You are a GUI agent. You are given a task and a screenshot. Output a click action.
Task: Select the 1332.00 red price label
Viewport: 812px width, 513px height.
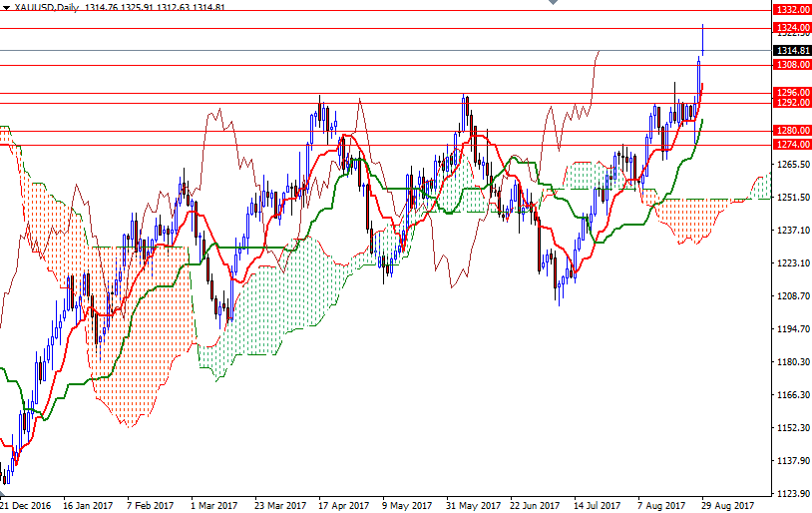pyautogui.click(x=791, y=9)
